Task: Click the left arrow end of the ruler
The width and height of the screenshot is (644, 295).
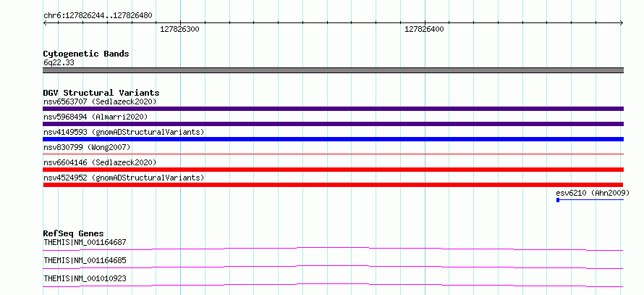Action: pyautogui.click(x=46, y=23)
